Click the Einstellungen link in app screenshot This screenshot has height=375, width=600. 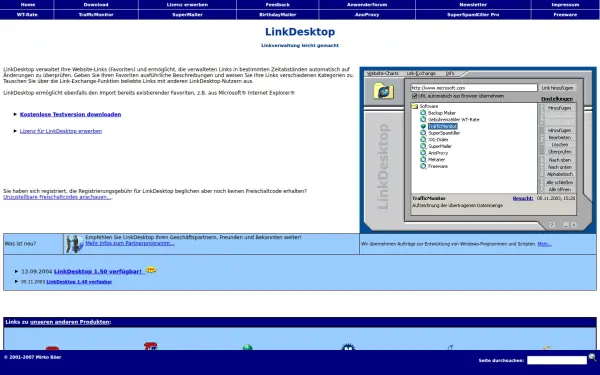[x=557, y=99]
